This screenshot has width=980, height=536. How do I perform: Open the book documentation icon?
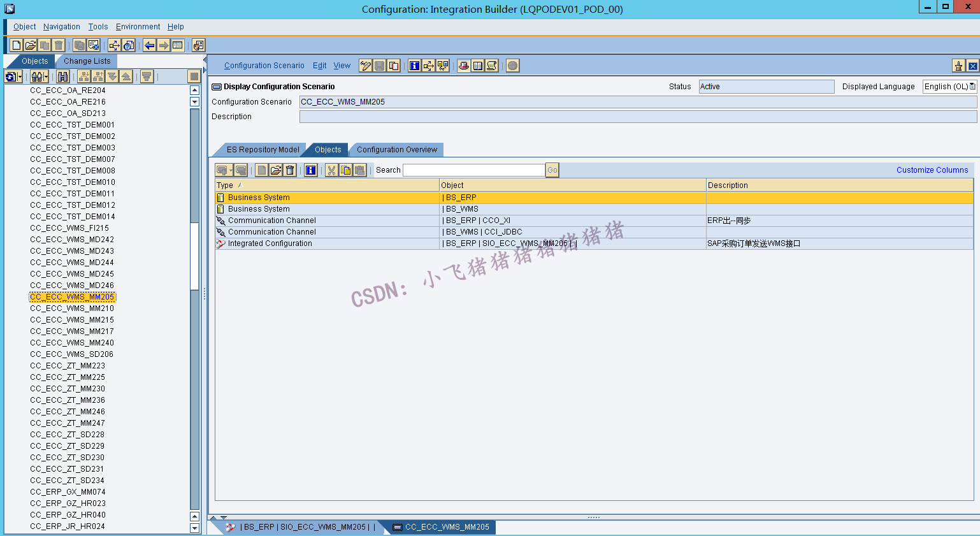click(x=478, y=66)
